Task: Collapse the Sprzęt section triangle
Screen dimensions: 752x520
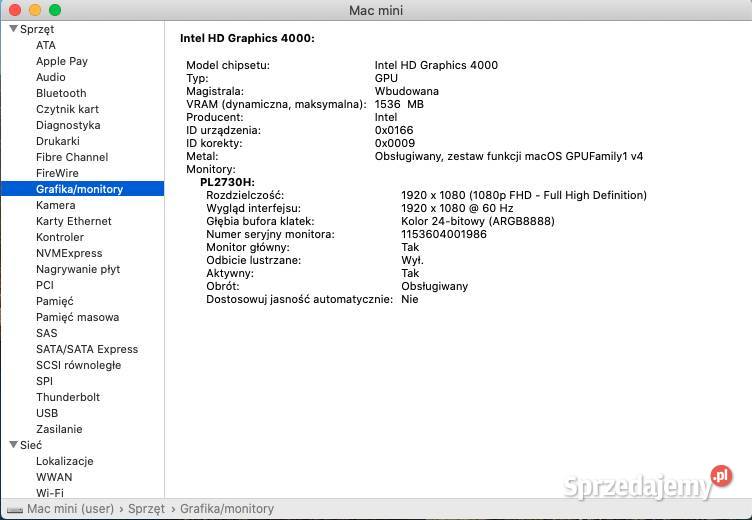Action: tap(13, 29)
